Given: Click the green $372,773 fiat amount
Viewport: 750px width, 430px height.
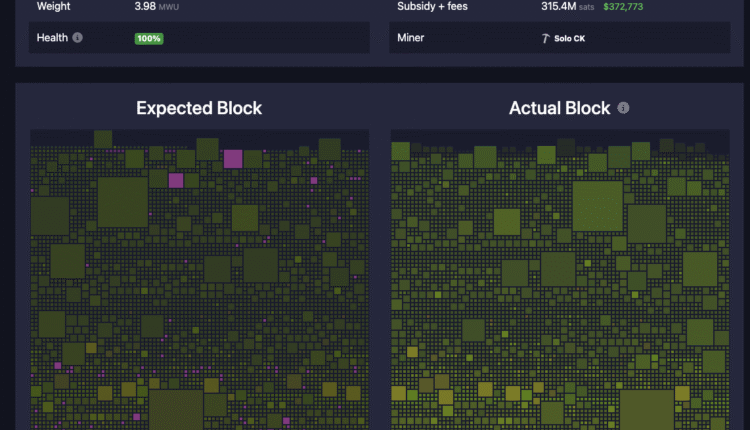Looking at the screenshot, I should 623,6.
